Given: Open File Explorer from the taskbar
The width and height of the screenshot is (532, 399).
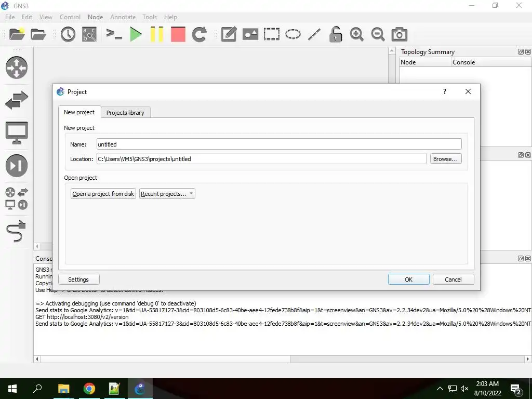Looking at the screenshot, I should (x=63, y=389).
